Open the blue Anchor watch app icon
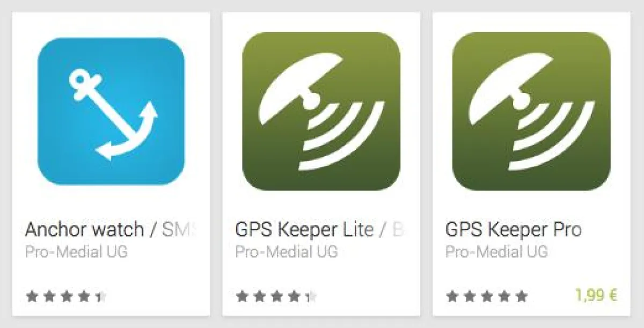The width and height of the screenshot is (644, 328). [111, 111]
